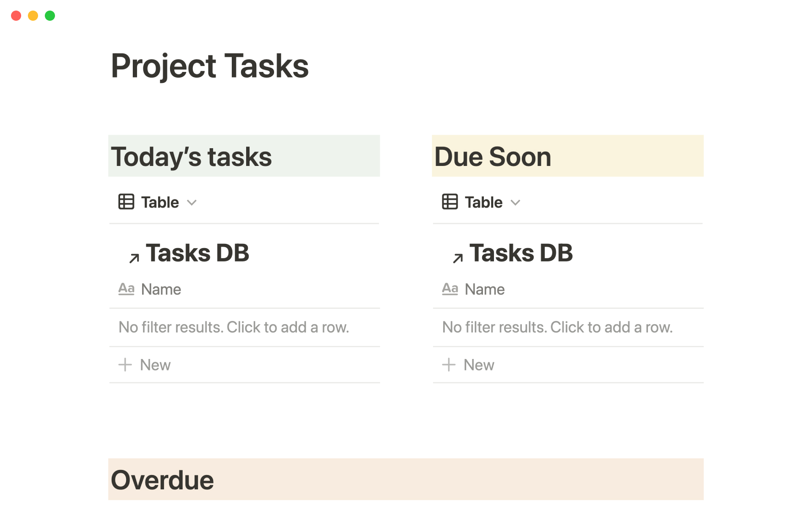Click the Overdue section heading
The image size is (812, 508).
click(162, 480)
